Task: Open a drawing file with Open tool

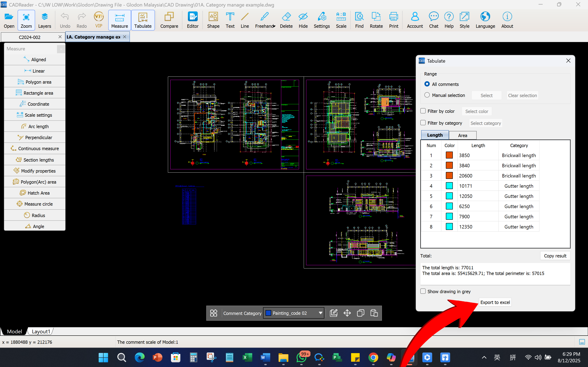Action: pos(9,20)
